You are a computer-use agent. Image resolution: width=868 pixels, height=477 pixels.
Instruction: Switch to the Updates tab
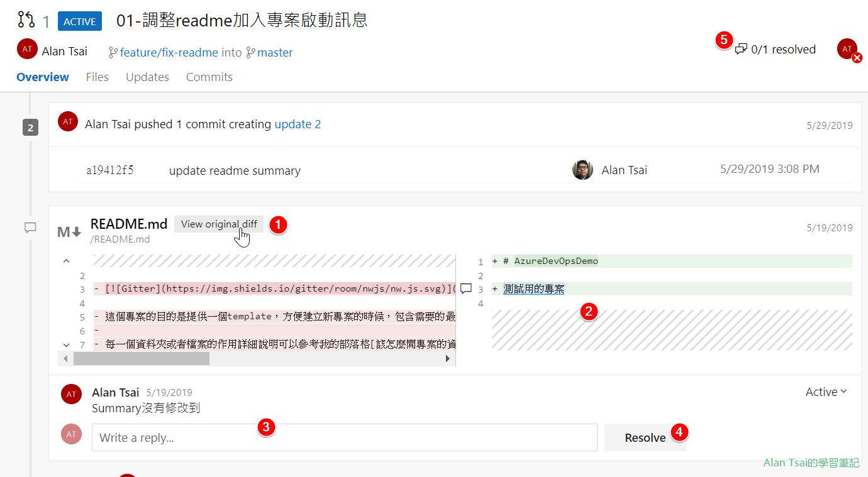pos(147,77)
